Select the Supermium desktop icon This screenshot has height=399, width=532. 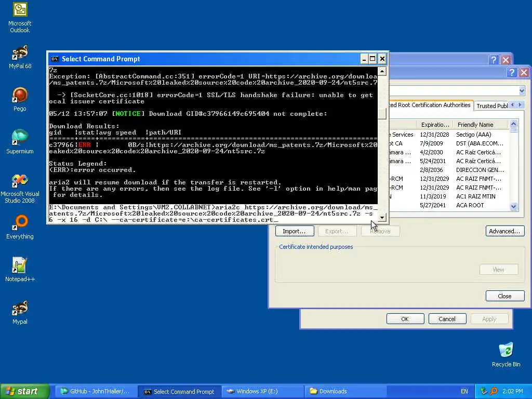tap(20, 142)
